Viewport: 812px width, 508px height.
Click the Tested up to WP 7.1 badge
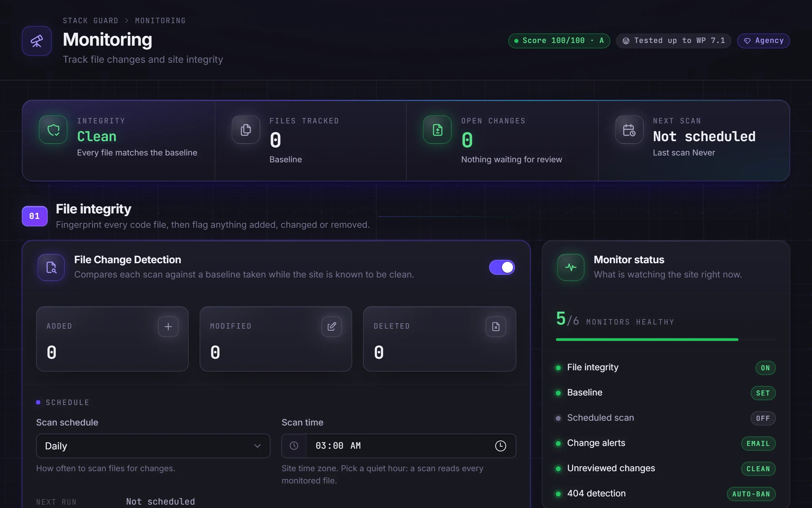click(x=674, y=41)
